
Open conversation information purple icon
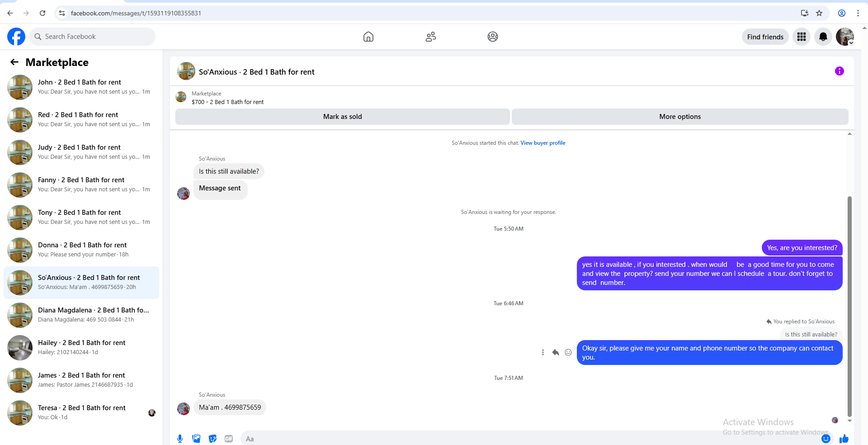(840, 71)
